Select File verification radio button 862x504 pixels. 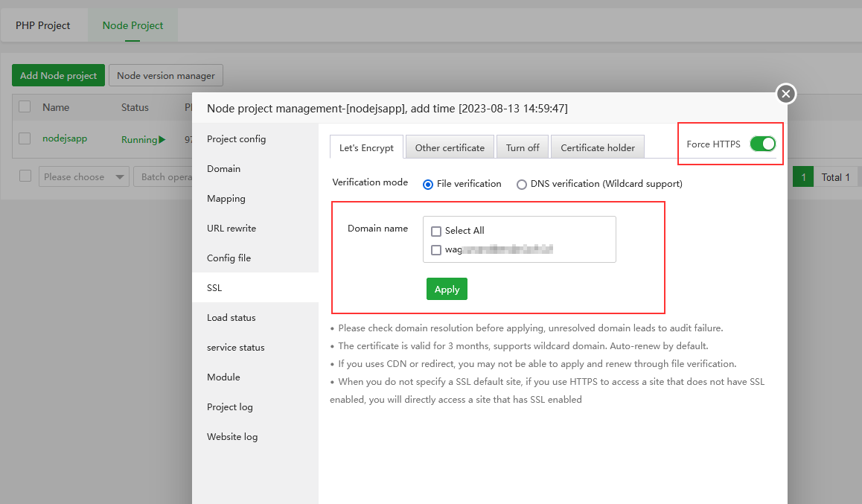428,184
